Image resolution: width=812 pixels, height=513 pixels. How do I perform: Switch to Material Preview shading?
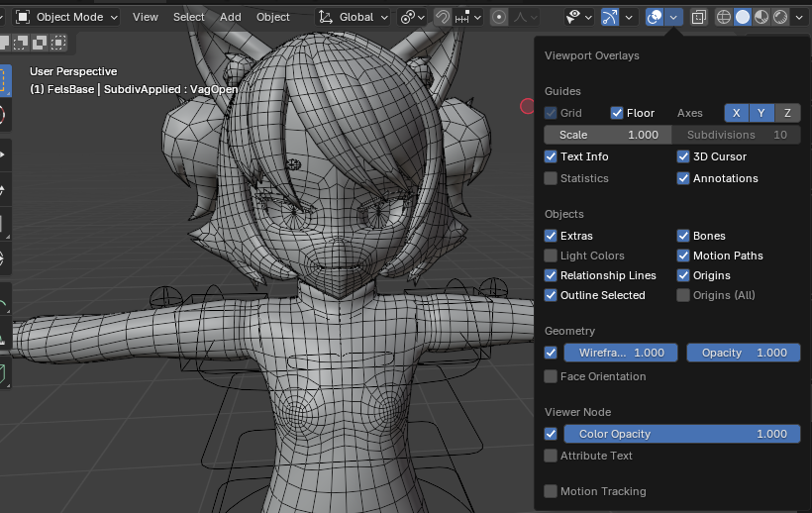pyautogui.click(x=761, y=17)
